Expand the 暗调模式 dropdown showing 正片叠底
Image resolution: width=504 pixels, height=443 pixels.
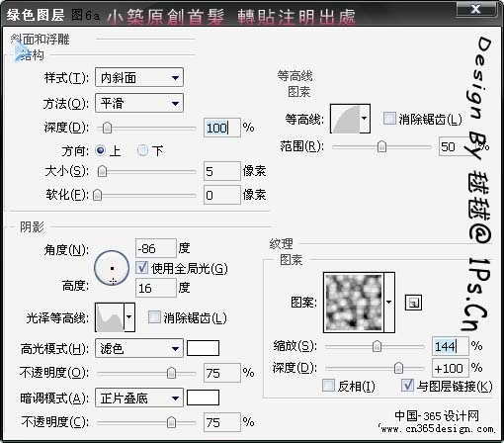click(139, 398)
